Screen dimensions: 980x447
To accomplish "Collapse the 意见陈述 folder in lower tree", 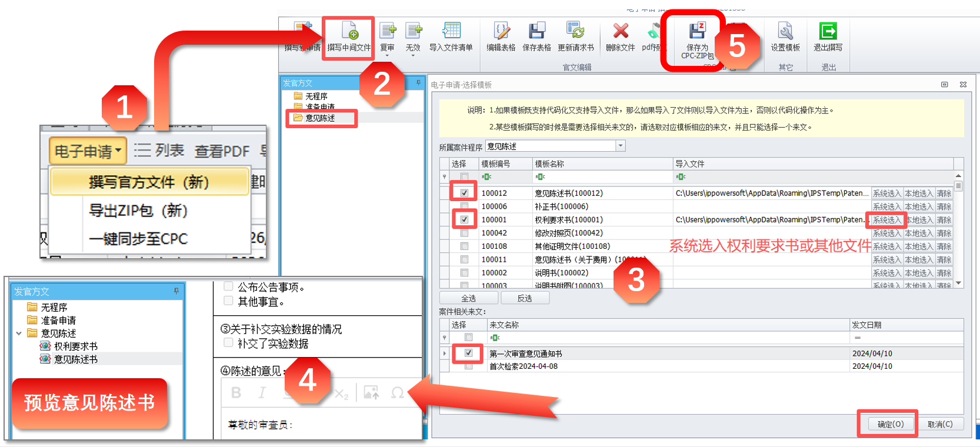I will pos(19,333).
